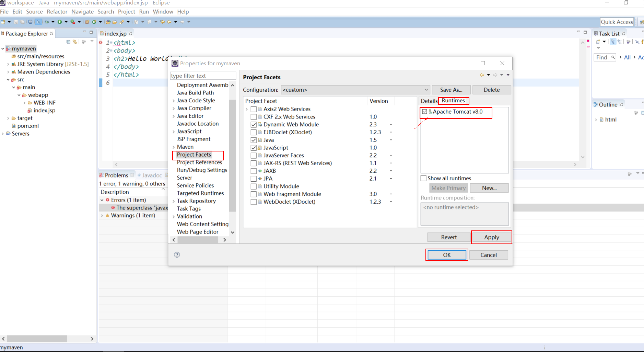Viewport: 644px width, 352px height.
Task: Click the Focus on Workweek icon in Task List
Action: click(628, 42)
